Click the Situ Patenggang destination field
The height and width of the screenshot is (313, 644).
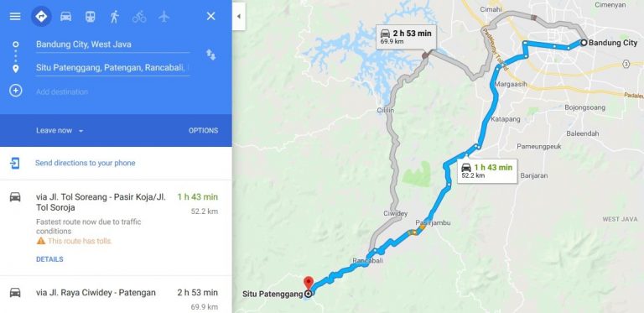pyautogui.click(x=112, y=68)
